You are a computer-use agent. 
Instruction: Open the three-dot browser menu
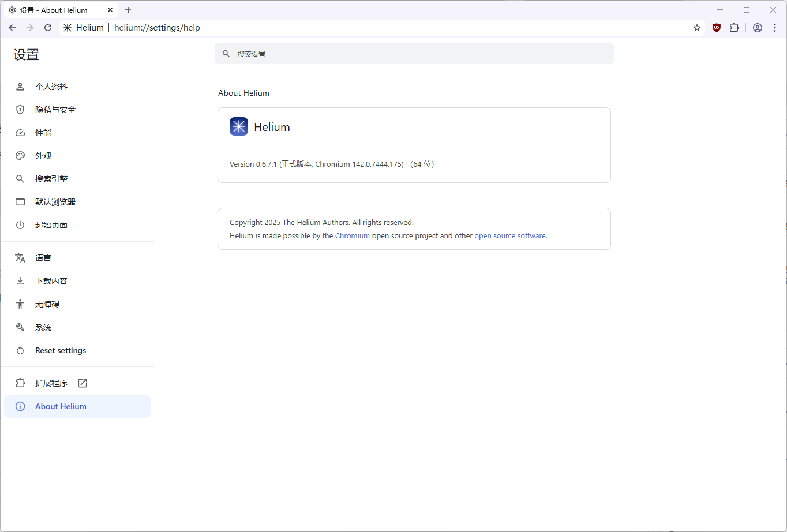[774, 28]
